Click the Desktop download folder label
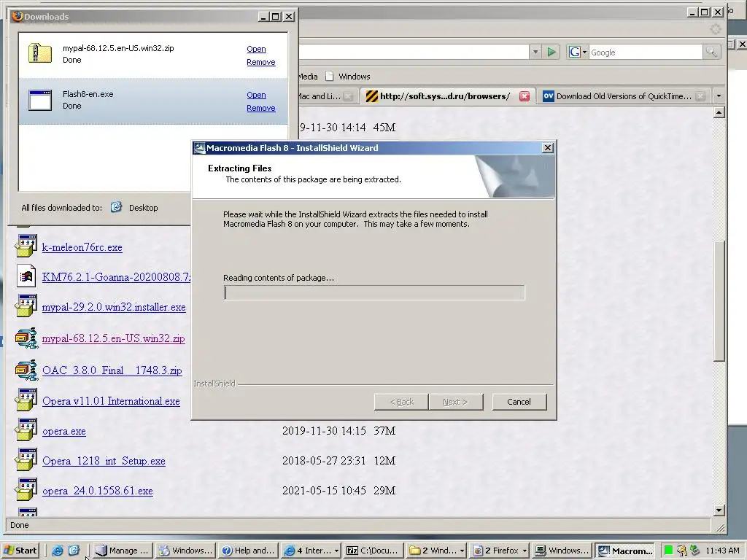This screenshot has width=747, height=560. [x=144, y=208]
